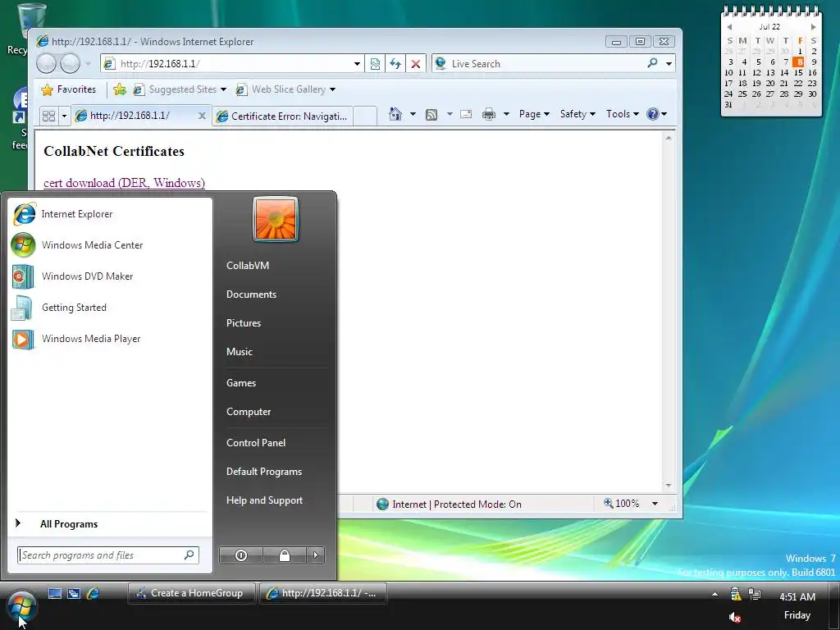The height and width of the screenshot is (630, 840).
Task: Click the Lock button in Start menu
Action: (x=285, y=555)
